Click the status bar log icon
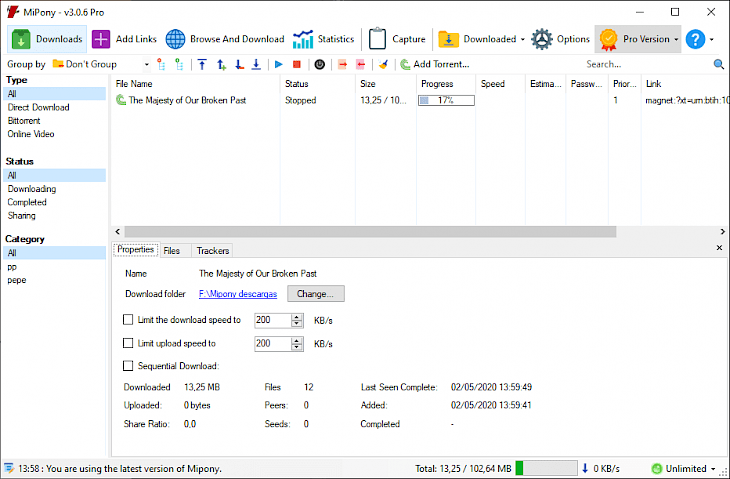Viewport: 730px width, 479px height. click(x=8, y=468)
